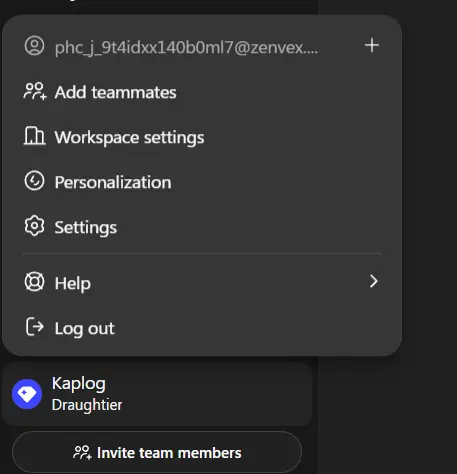Click the profile avatar icon beside email
Screen dimensions: 457x474
[34, 46]
